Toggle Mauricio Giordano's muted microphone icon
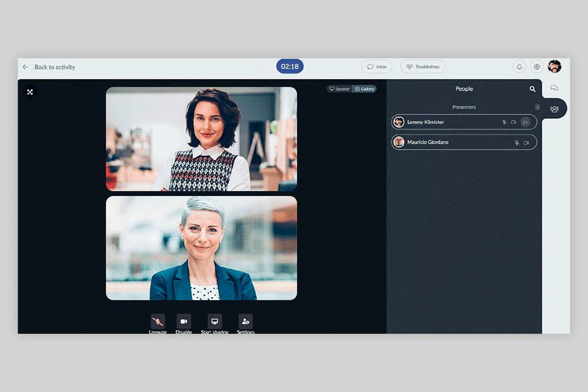This screenshot has width=588, height=392. tap(517, 143)
